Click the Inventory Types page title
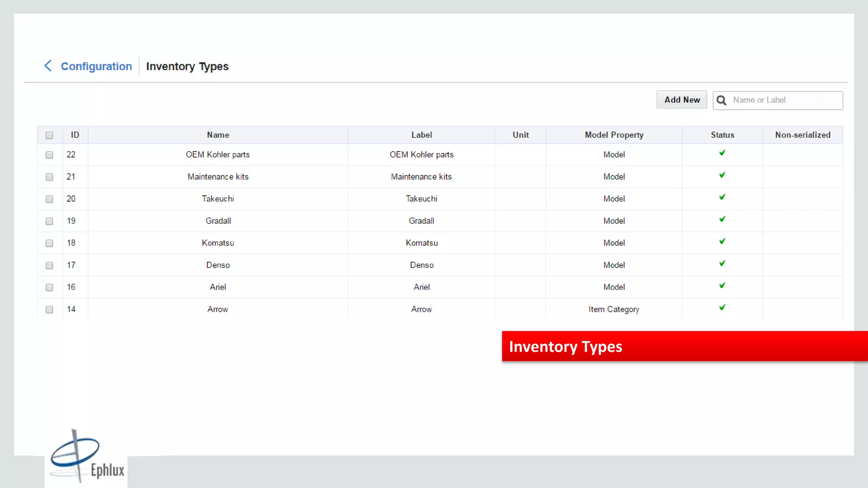The height and width of the screenshot is (488, 868). [187, 67]
